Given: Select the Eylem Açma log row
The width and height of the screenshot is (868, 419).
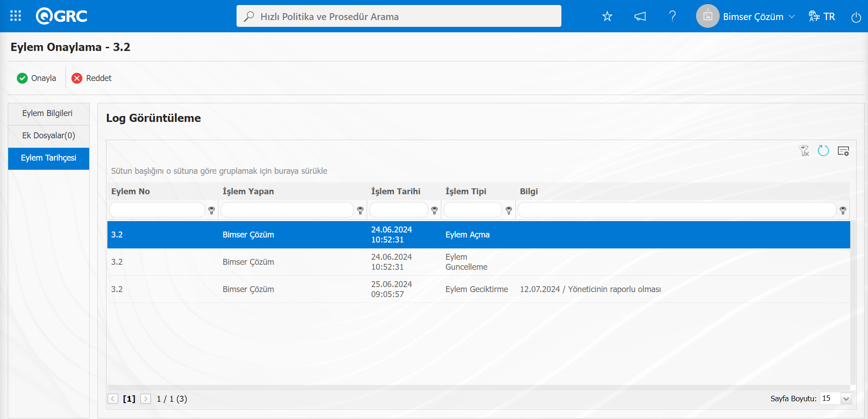Looking at the screenshot, I should (479, 235).
